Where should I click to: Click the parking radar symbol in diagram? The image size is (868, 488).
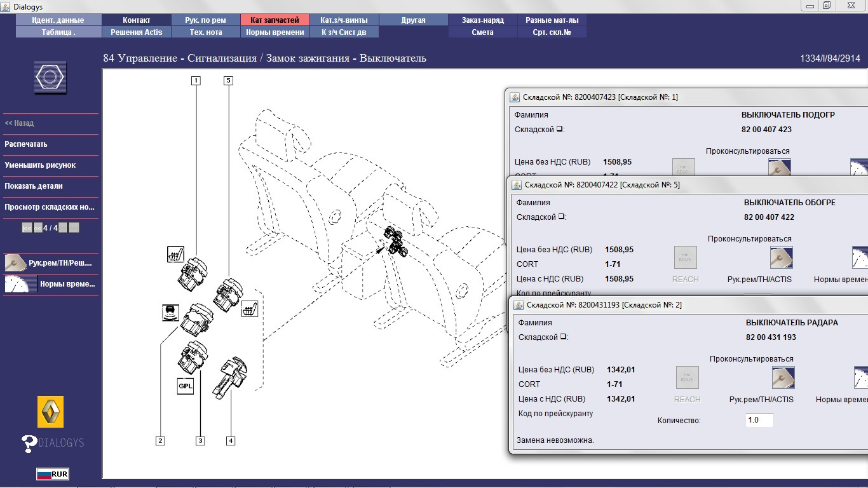click(x=170, y=312)
